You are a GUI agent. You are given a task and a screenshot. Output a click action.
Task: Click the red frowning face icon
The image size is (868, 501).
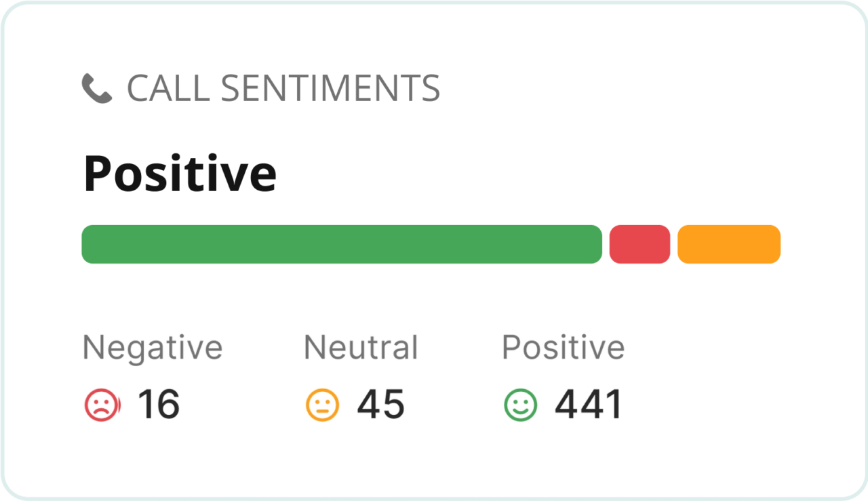(102, 405)
